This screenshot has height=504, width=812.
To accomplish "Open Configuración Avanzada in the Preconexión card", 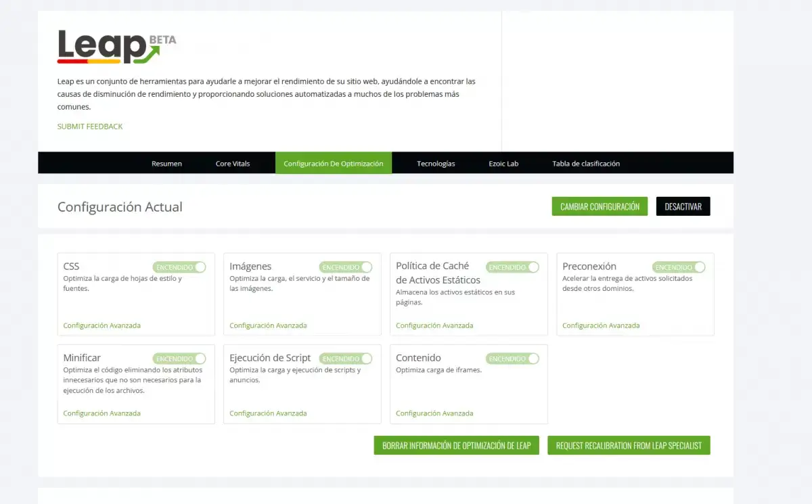I will click(601, 325).
